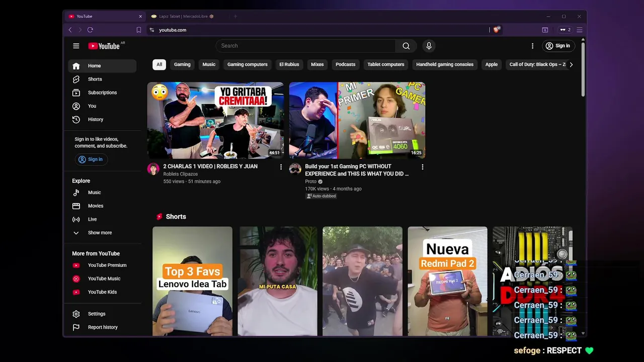644x362 pixels.
Task: Open Subscriptions in the sidebar
Action: click(102, 93)
